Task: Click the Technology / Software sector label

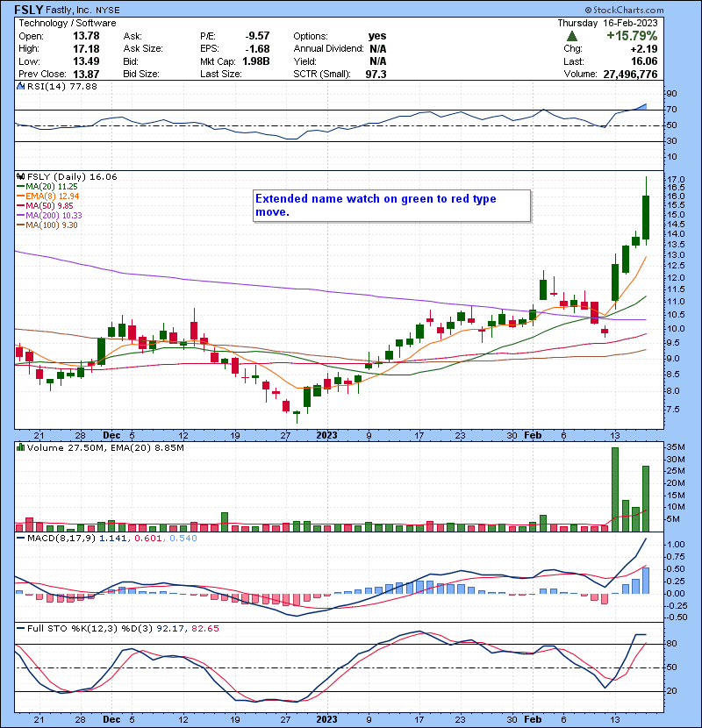Action: coord(68,23)
